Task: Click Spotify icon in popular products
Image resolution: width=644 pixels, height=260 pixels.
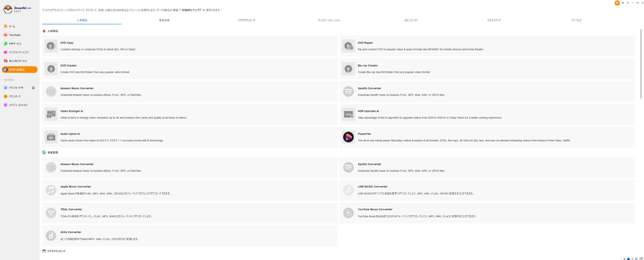Action: [x=348, y=91]
